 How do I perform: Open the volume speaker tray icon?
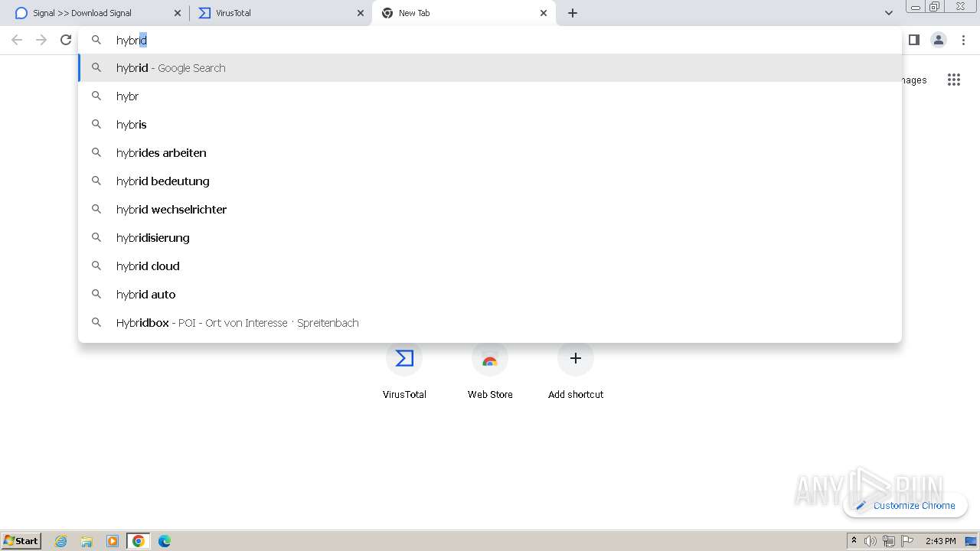click(x=871, y=541)
